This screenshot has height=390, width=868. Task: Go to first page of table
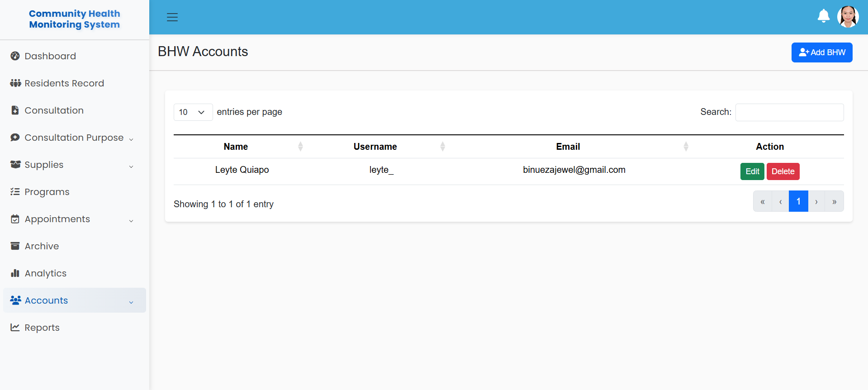763,201
